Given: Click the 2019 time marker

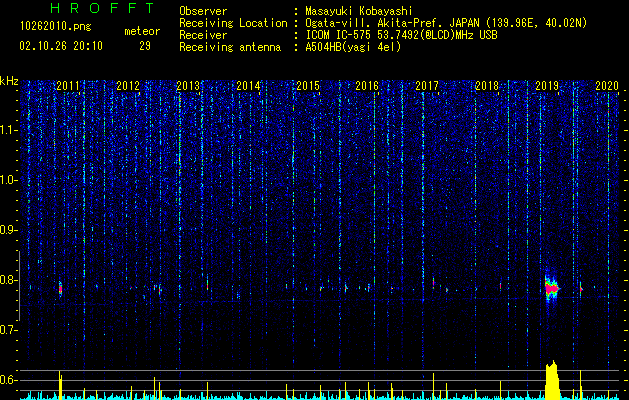Looking at the screenshot, I should pyautogui.click(x=547, y=85).
